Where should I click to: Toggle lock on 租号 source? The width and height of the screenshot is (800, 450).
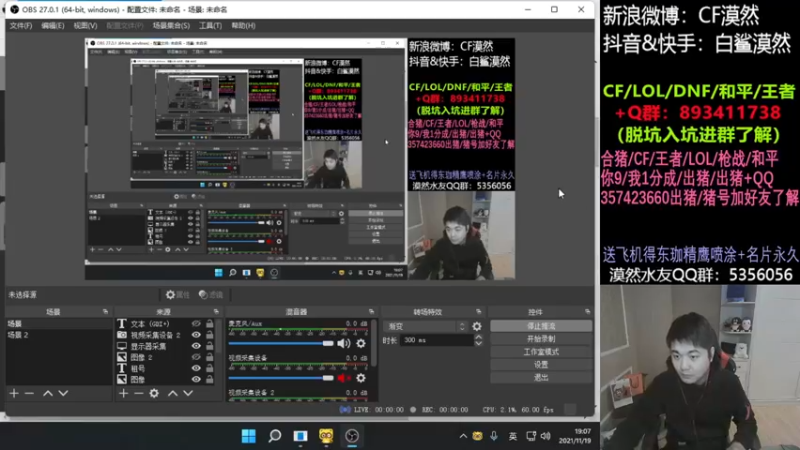210,368
